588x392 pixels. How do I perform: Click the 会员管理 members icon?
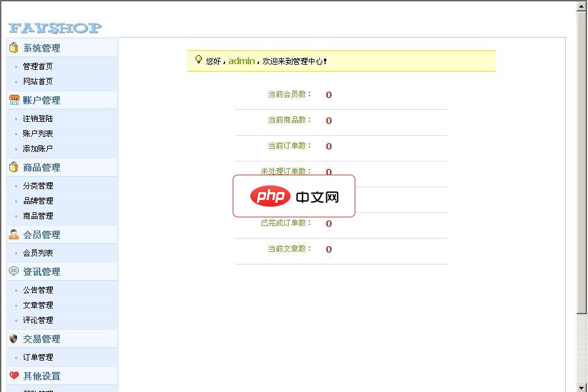(x=13, y=234)
